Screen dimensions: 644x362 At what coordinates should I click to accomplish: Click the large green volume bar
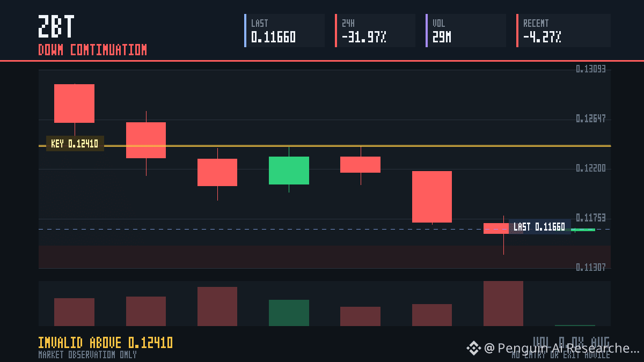click(x=289, y=313)
